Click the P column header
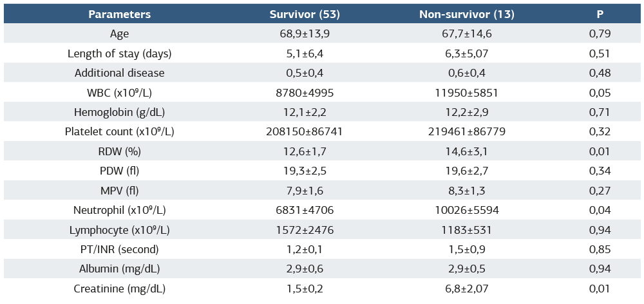The height and width of the screenshot is (304, 644). (600, 14)
